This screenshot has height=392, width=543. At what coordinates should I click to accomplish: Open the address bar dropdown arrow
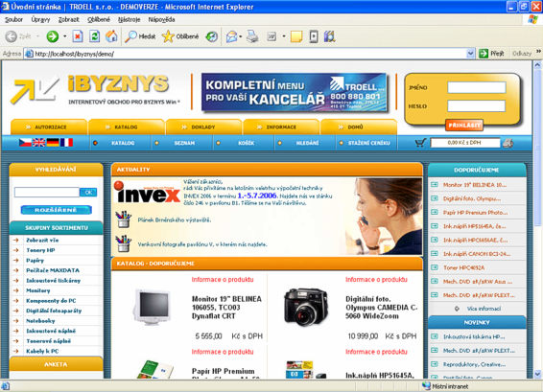[x=470, y=54]
